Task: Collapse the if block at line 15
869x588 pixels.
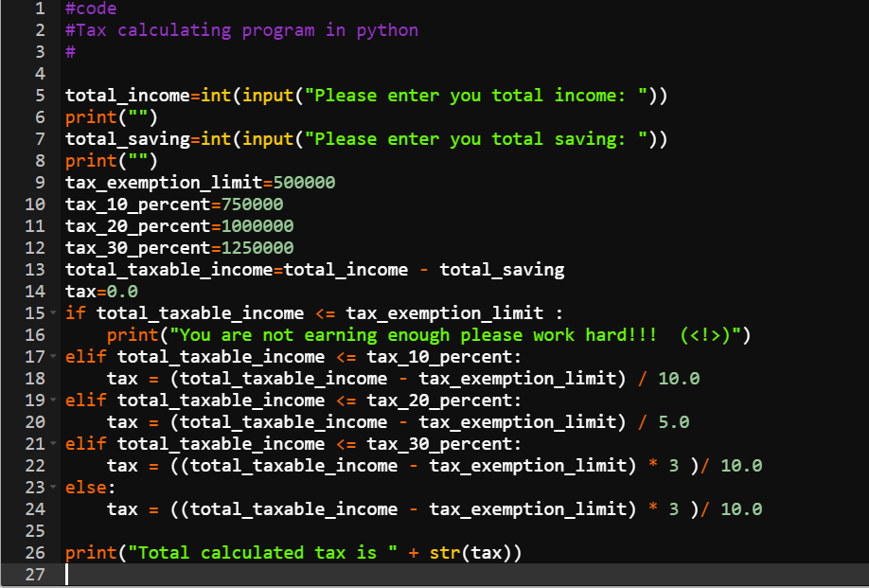Action: click(x=53, y=312)
